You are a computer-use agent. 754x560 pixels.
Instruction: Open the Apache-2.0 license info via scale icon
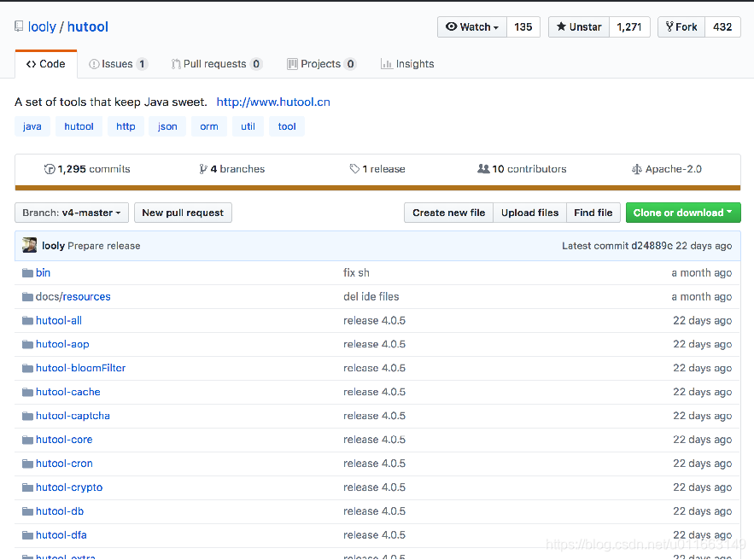click(x=636, y=168)
